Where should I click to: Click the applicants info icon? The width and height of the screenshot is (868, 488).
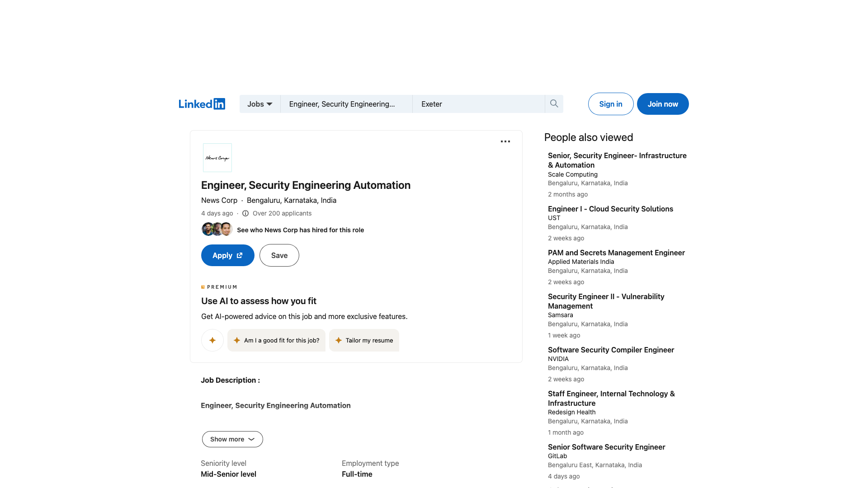pos(245,213)
